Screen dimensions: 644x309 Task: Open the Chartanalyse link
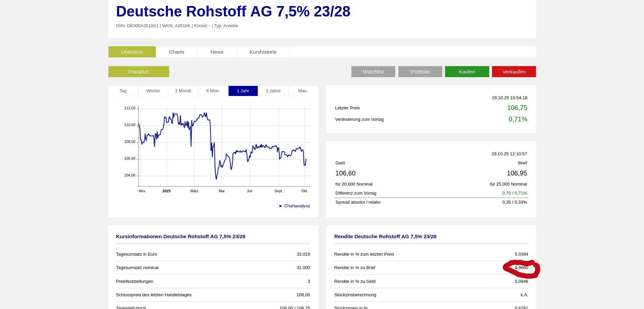[297, 206]
